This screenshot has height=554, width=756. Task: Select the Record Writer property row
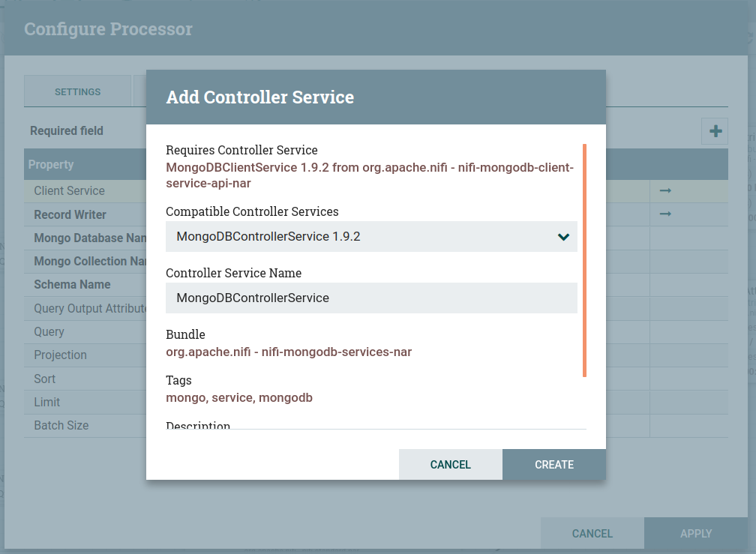point(70,214)
